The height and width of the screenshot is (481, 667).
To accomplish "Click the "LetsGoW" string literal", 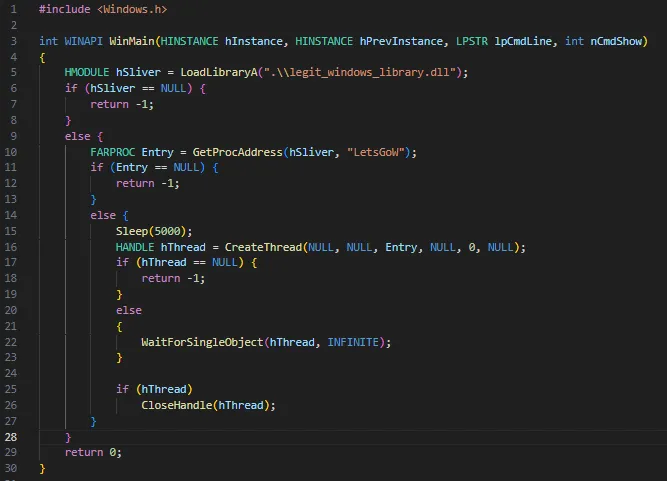I will (x=376, y=152).
